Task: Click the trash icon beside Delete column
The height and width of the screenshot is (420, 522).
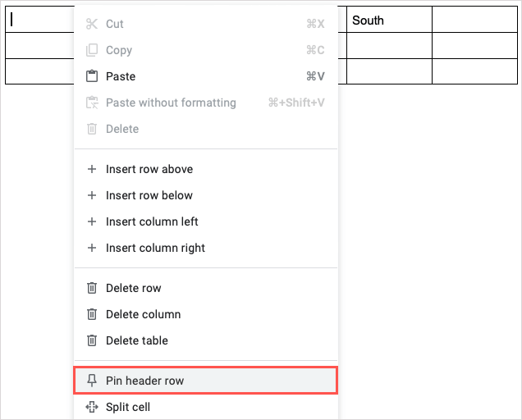Action: [x=92, y=314]
